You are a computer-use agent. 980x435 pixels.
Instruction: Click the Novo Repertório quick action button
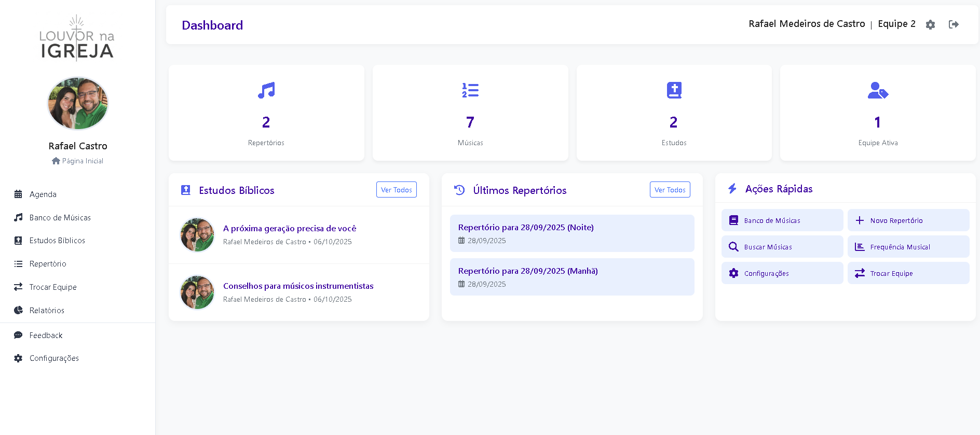pyautogui.click(x=908, y=220)
